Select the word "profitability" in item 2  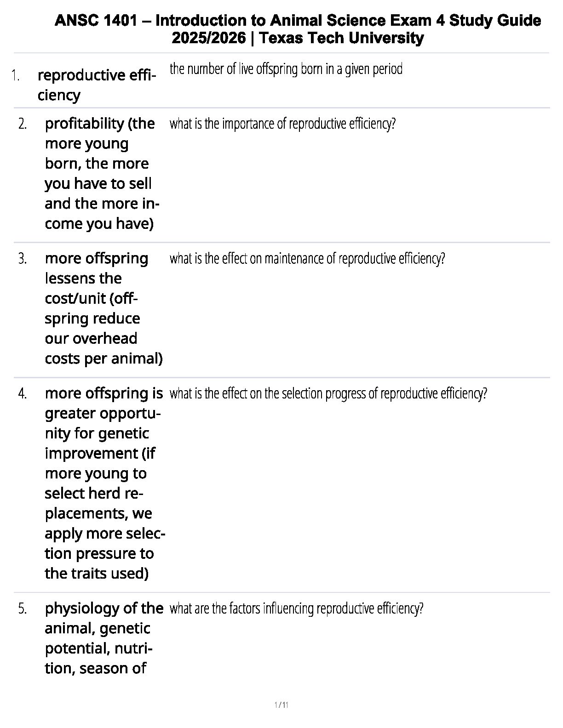tap(85, 124)
